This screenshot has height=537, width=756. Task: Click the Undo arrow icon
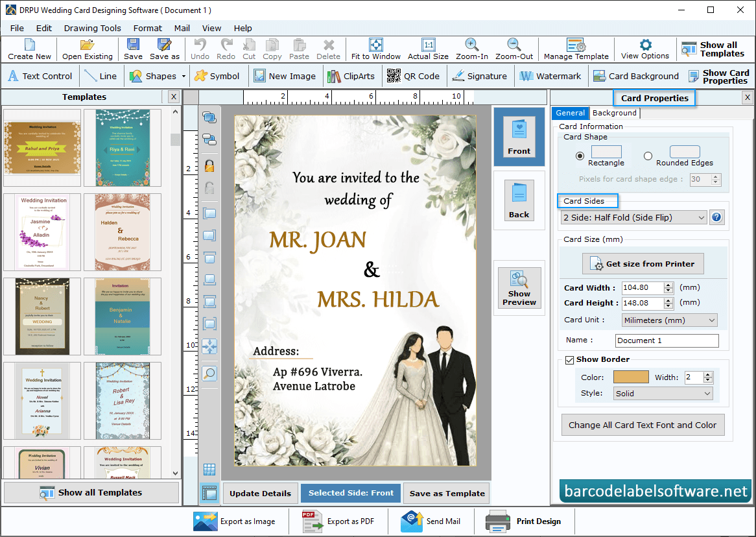pos(200,45)
